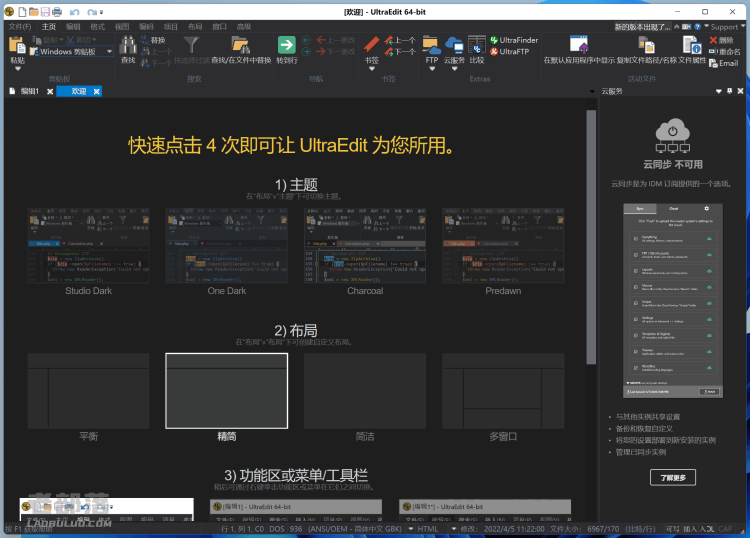Click Save disk icon in quick access toolbar

coord(45,11)
